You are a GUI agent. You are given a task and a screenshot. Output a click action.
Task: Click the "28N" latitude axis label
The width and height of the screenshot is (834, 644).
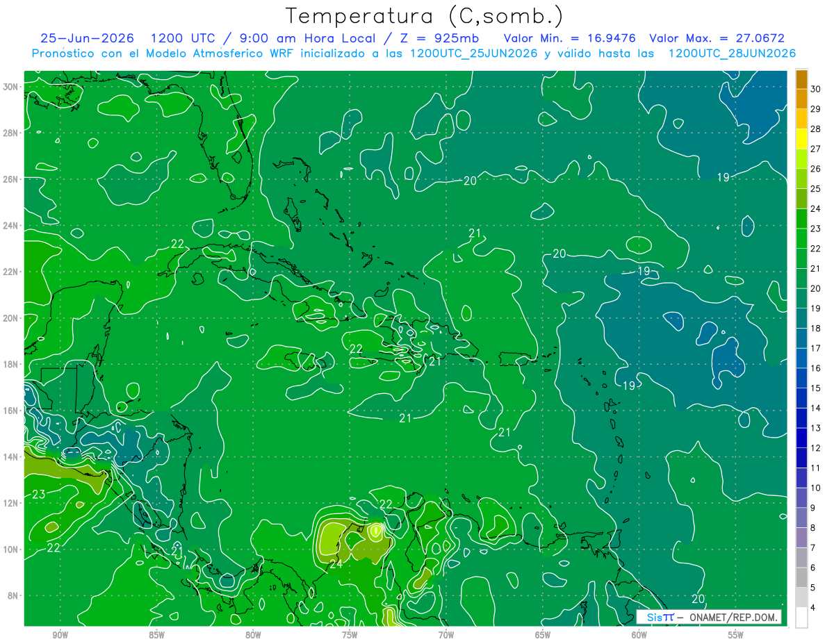(x=11, y=133)
